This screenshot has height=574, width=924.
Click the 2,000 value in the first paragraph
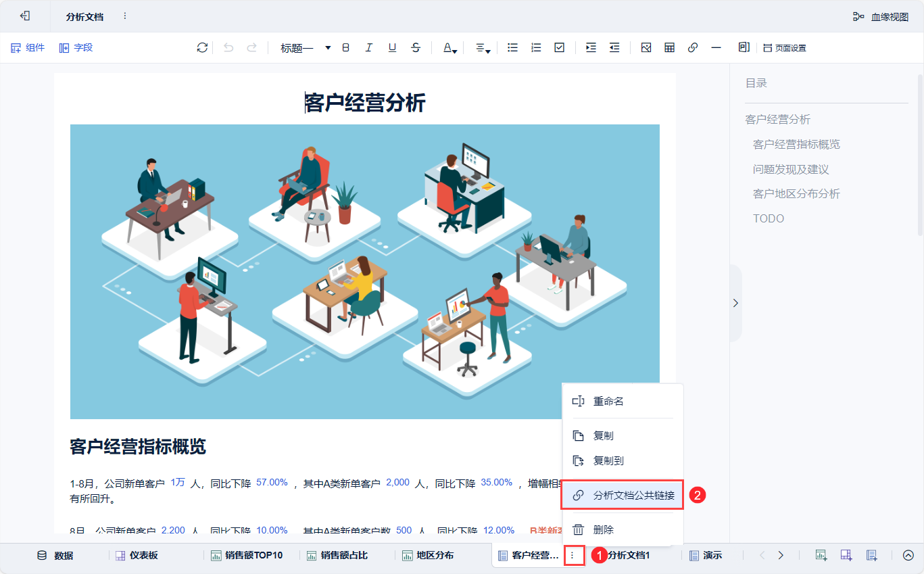tap(397, 483)
